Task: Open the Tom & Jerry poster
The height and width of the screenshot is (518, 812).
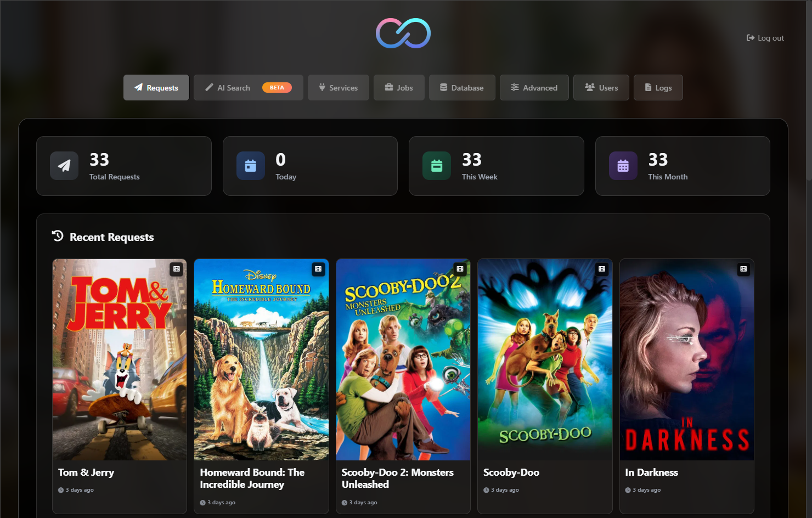Action: tap(120, 359)
